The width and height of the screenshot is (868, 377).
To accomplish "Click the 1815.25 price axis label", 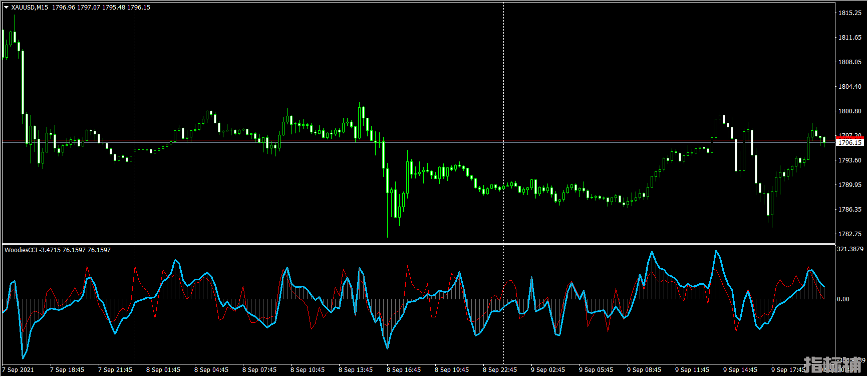I will [x=850, y=13].
